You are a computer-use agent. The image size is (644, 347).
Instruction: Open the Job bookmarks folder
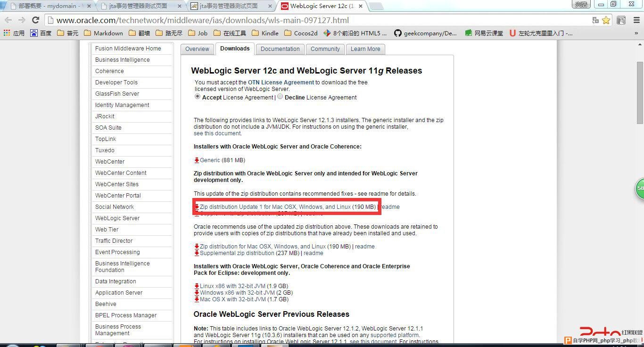(198, 33)
